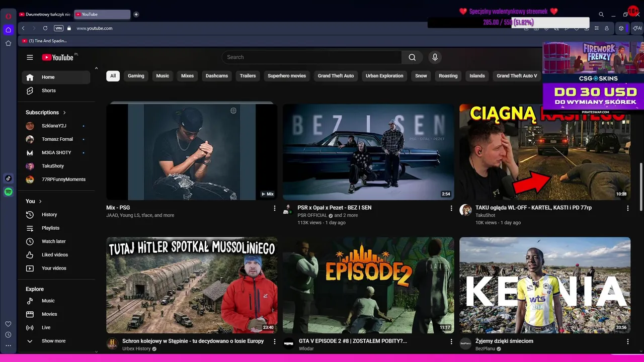Click the YouTube logo
Image resolution: width=644 pixels, height=362 pixels.
pos(58,57)
